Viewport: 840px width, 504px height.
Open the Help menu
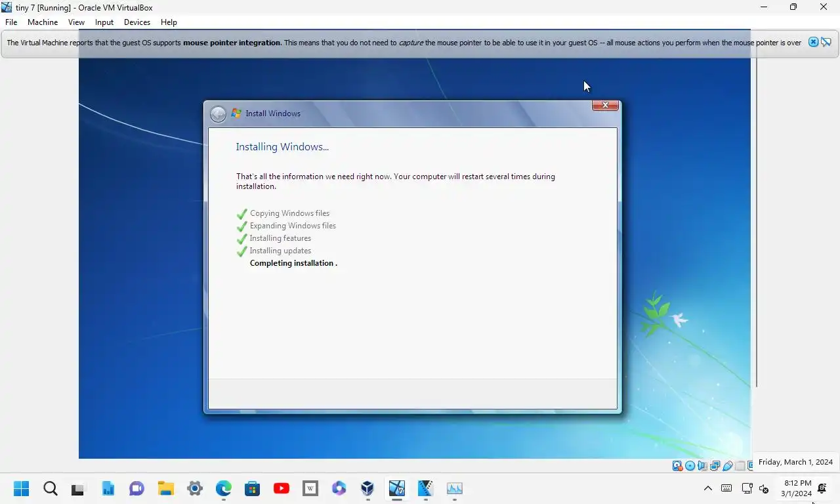click(x=169, y=22)
